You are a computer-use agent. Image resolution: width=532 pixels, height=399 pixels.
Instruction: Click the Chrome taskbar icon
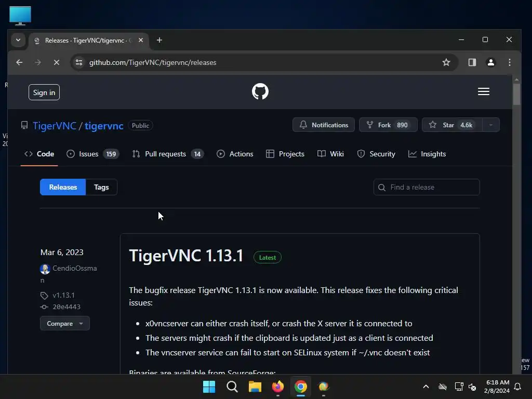click(301, 387)
